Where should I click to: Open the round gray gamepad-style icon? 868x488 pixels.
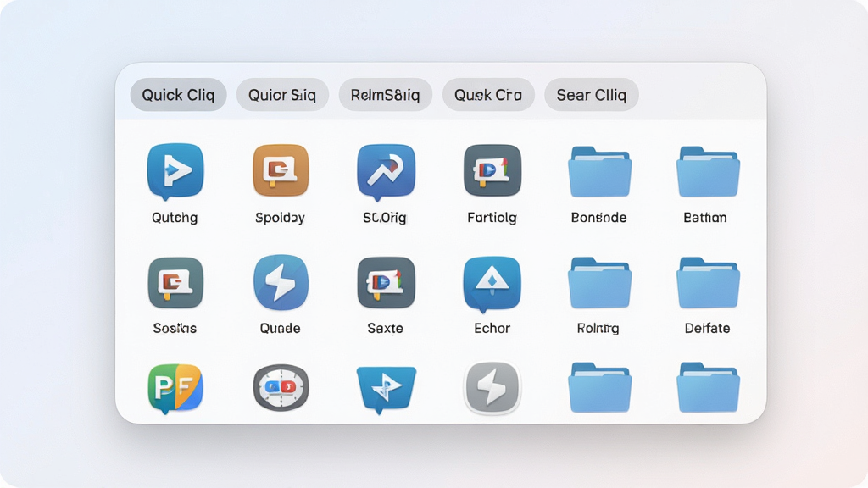tap(281, 387)
